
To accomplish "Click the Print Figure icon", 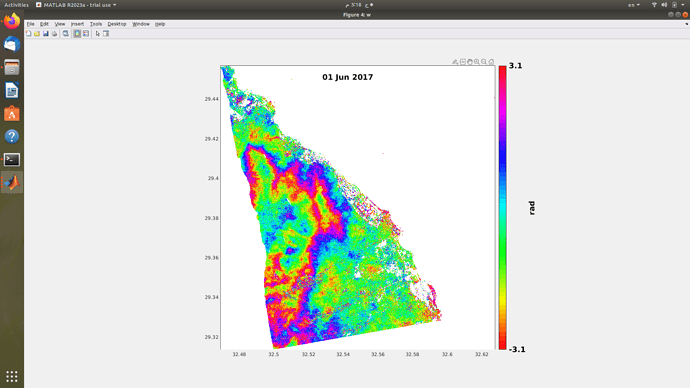I will pyautogui.click(x=55, y=34).
